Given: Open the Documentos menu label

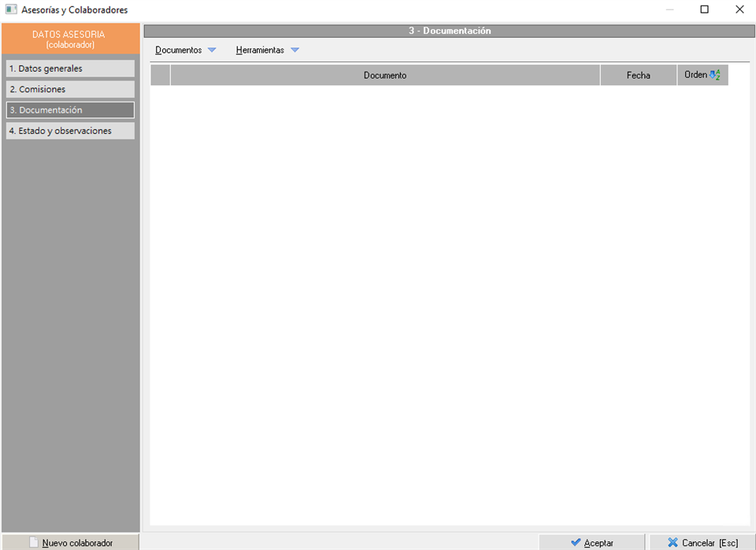Looking at the screenshot, I should click(x=179, y=50).
